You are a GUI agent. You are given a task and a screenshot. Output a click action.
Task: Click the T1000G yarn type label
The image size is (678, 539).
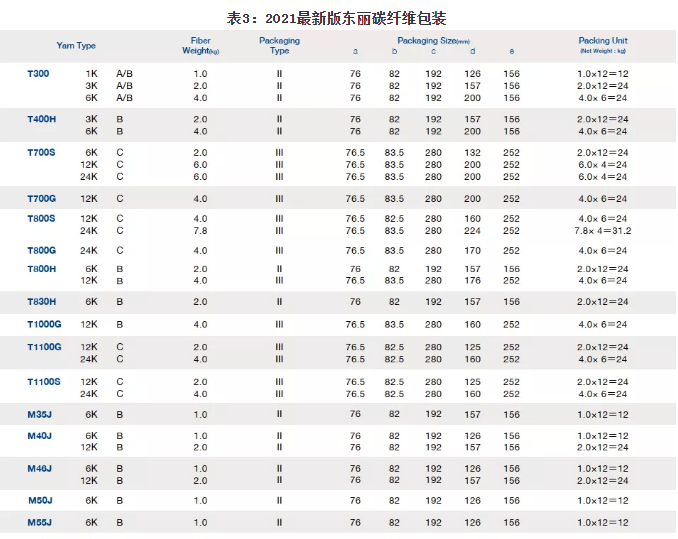click(44, 324)
